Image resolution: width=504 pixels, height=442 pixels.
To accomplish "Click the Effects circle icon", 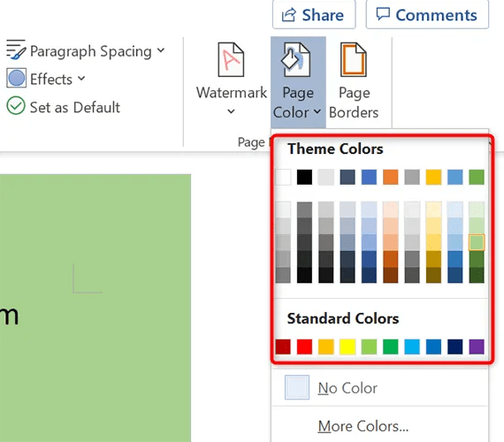I will [16, 78].
